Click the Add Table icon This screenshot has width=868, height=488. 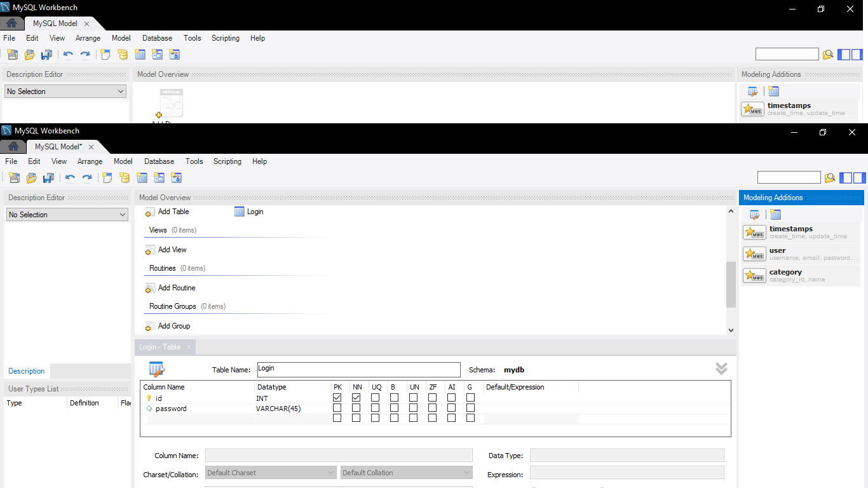[x=150, y=212]
